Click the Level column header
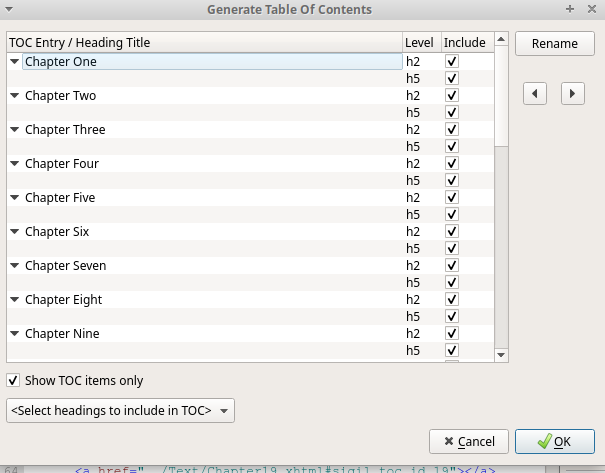 point(420,43)
